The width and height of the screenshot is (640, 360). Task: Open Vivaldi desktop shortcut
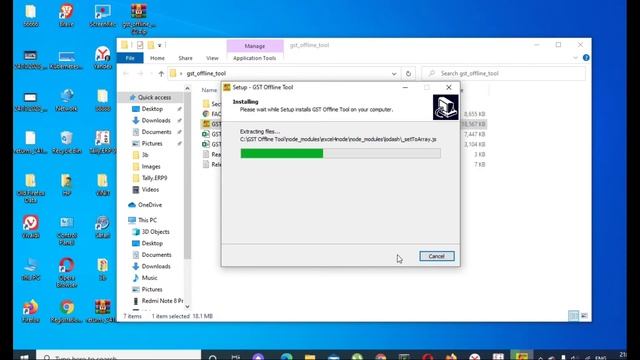click(31, 227)
